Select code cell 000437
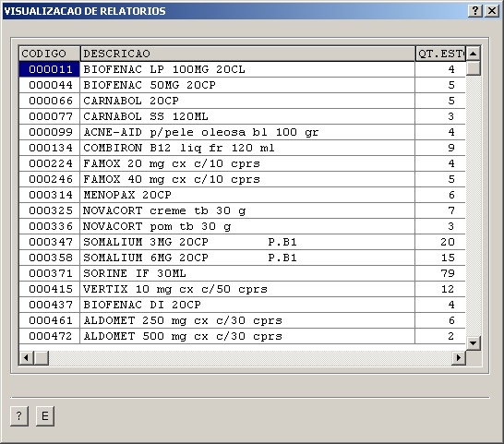 [50, 305]
